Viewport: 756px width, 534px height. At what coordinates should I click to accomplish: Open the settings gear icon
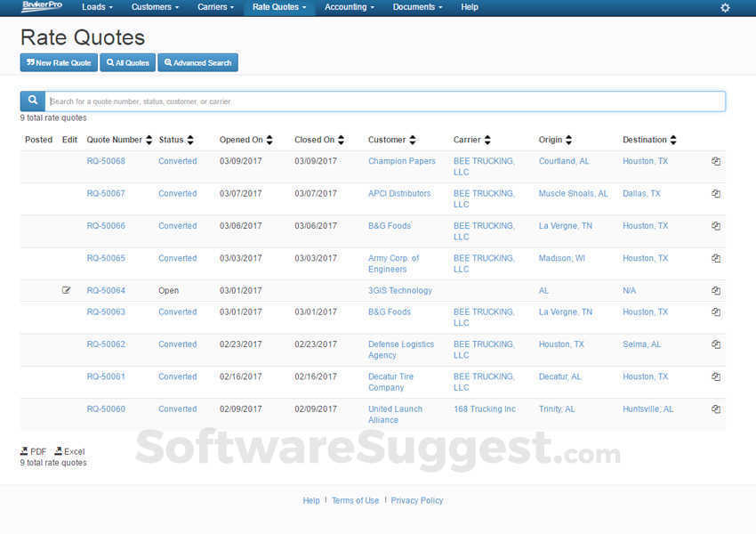pyautogui.click(x=725, y=8)
